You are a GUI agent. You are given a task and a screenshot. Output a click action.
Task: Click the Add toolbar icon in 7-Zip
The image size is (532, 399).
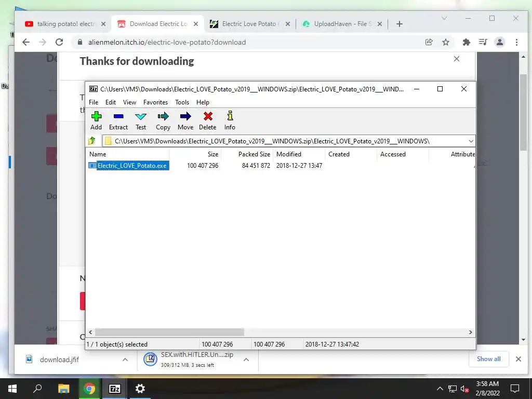[x=96, y=121]
